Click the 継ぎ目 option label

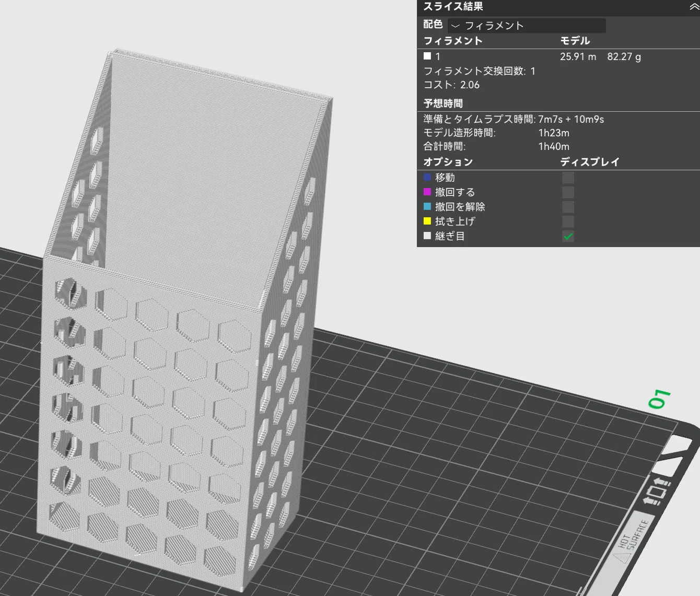[450, 236]
